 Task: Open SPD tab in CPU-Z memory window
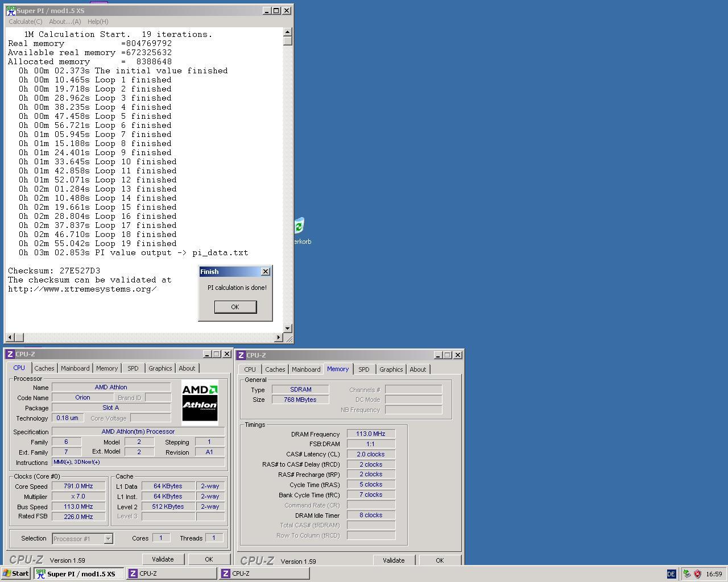364,369
